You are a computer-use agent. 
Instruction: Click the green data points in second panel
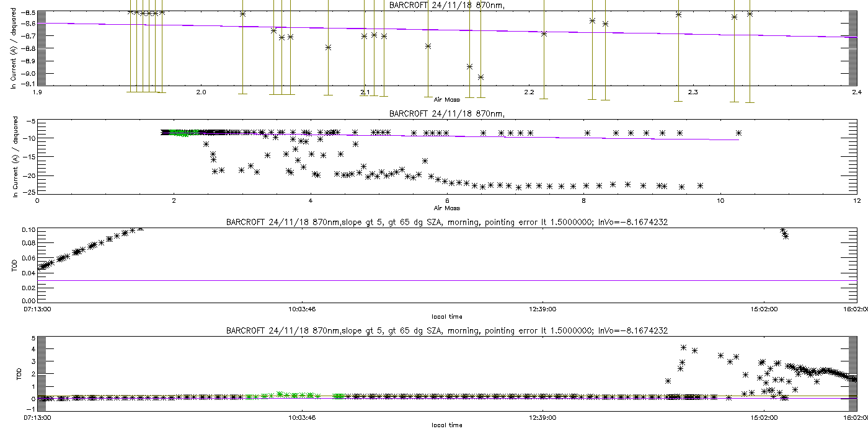(x=180, y=133)
